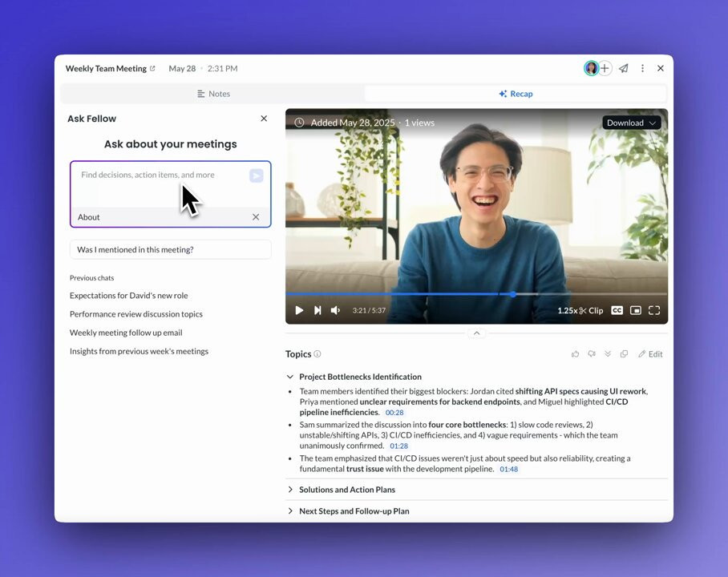Click thumbs up on Topics
This screenshot has width=728, height=577.
[x=575, y=354]
